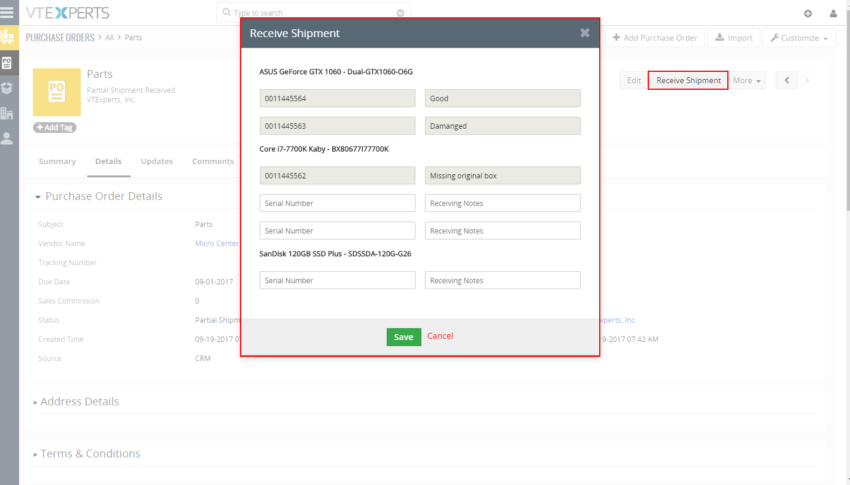Switch to the Details tab
Viewport: 850px width, 485px height.
point(108,161)
